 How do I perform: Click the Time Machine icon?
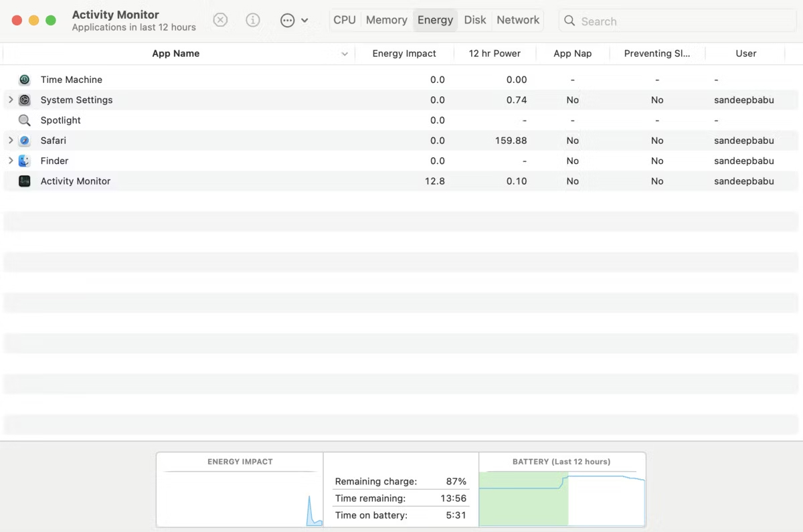pyautogui.click(x=24, y=79)
